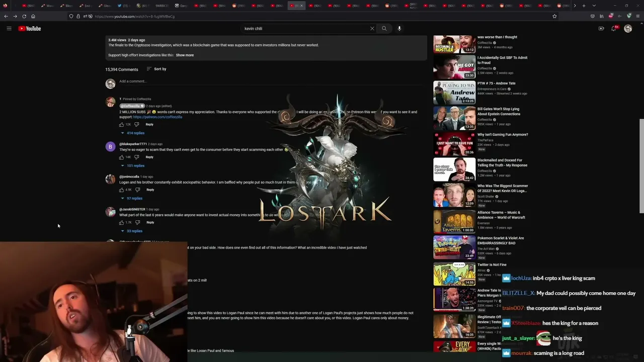This screenshot has width=644, height=362.
Task: Expand the 101 replies thread
Action: coord(133,165)
